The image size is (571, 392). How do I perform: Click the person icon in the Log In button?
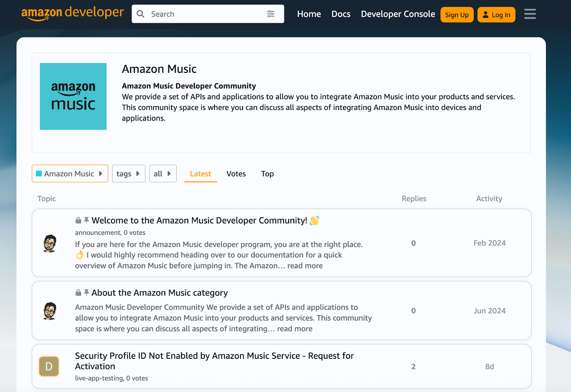tap(485, 15)
